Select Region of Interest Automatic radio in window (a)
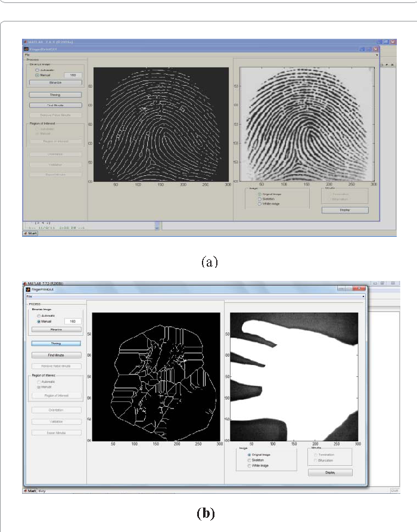The height and width of the screenshot is (532, 417). coord(39,129)
